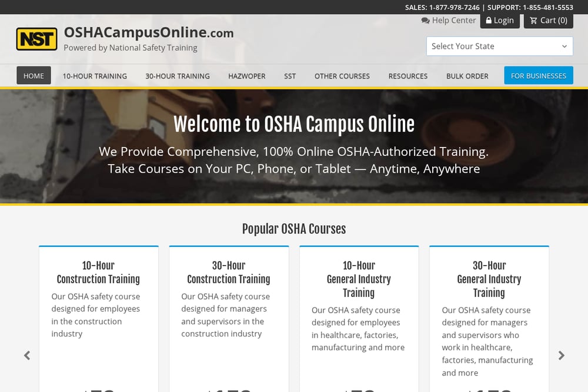The width and height of the screenshot is (588, 392).
Task: Click the Welcome to OSHA Campus Online heading
Action: tap(294, 125)
